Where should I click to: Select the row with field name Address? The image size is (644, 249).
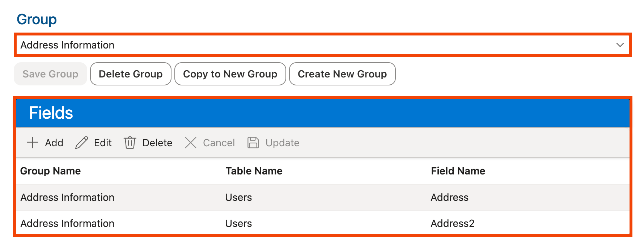pos(449,197)
